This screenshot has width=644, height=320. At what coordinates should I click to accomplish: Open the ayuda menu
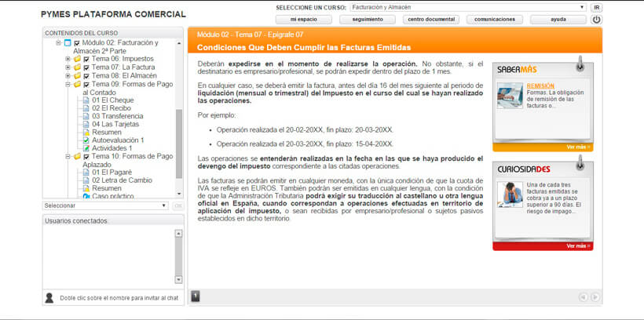coord(558,20)
